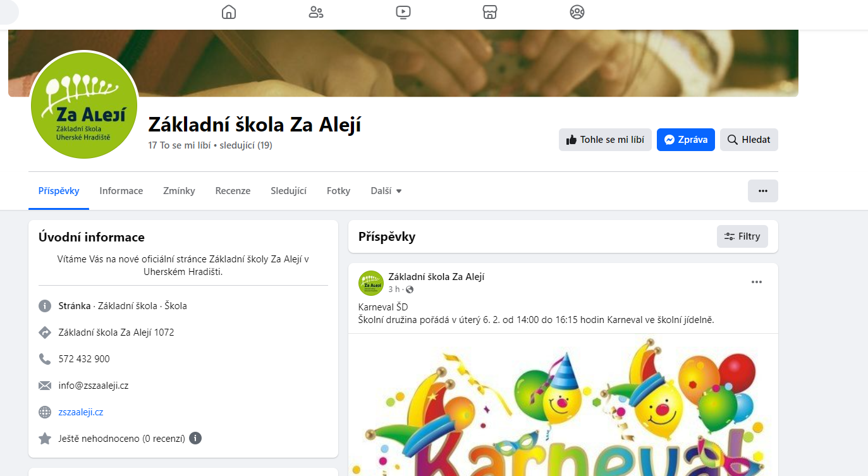Send a message with the Zpráva button
The width and height of the screenshot is (868, 476).
(x=686, y=140)
